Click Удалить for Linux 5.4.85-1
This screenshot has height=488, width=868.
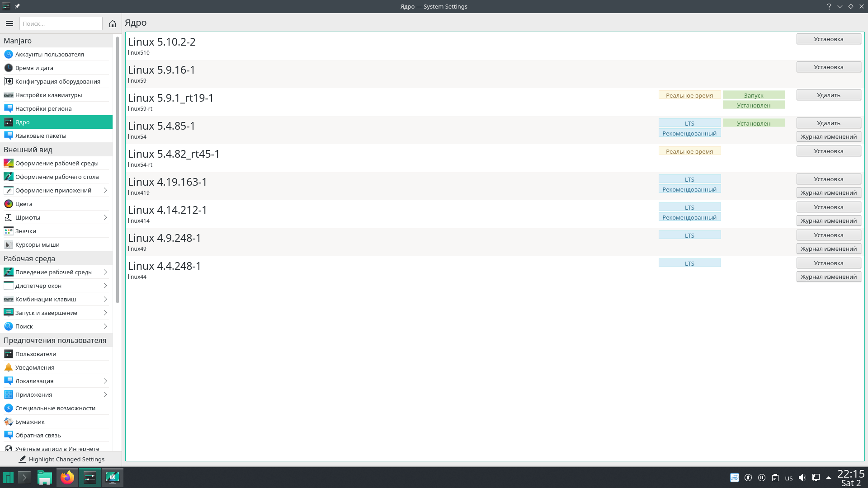[x=828, y=123]
